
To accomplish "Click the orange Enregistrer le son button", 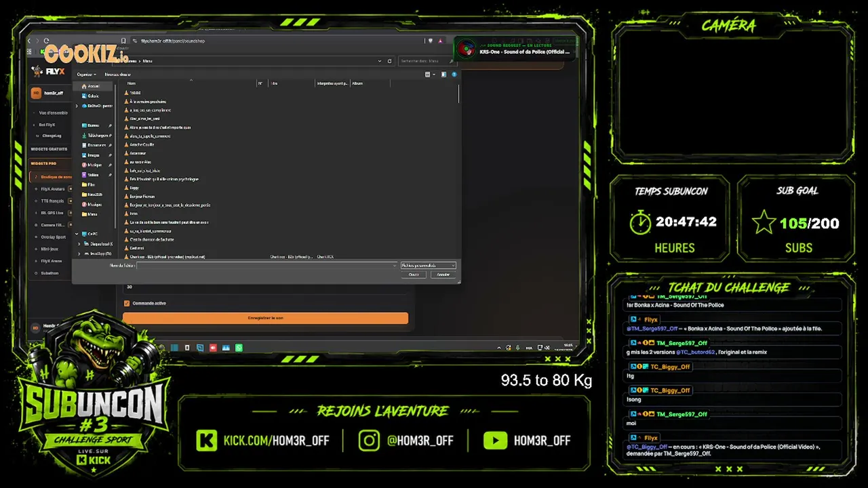I will pos(265,318).
